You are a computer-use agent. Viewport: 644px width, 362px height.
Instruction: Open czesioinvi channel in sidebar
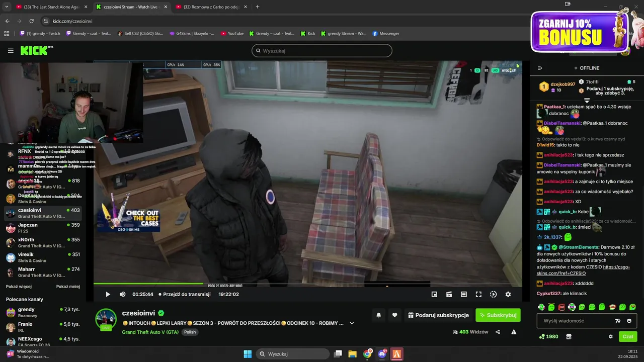[x=43, y=213]
